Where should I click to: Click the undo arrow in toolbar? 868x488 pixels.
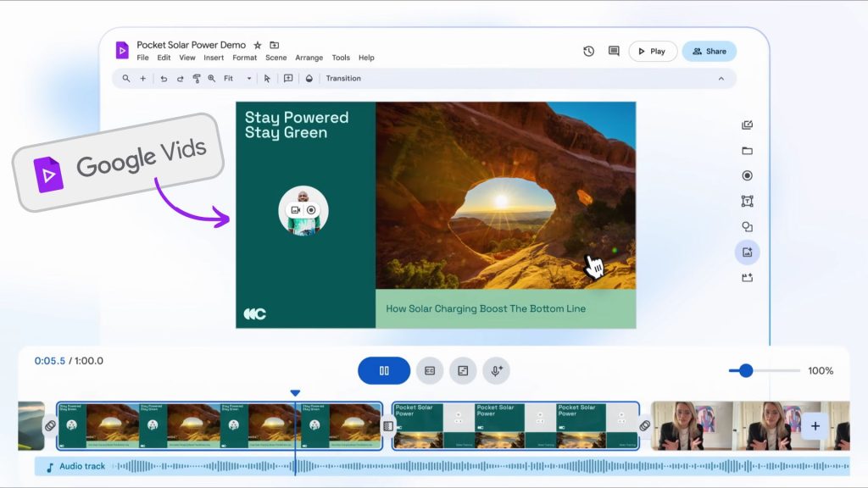point(164,79)
